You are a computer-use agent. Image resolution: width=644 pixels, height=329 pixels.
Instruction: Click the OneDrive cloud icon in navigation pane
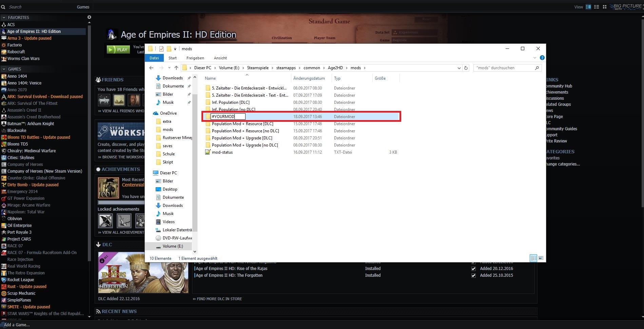coord(156,113)
